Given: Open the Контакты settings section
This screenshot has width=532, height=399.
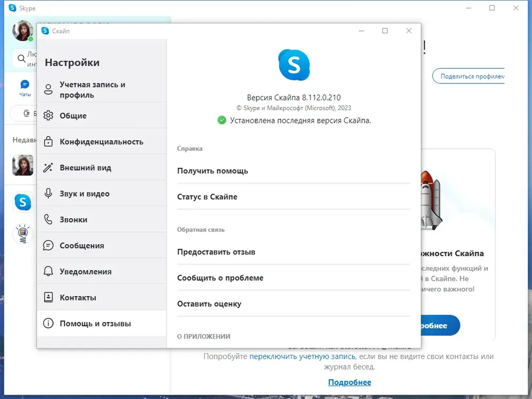Looking at the screenshot, I should (102, 297).
